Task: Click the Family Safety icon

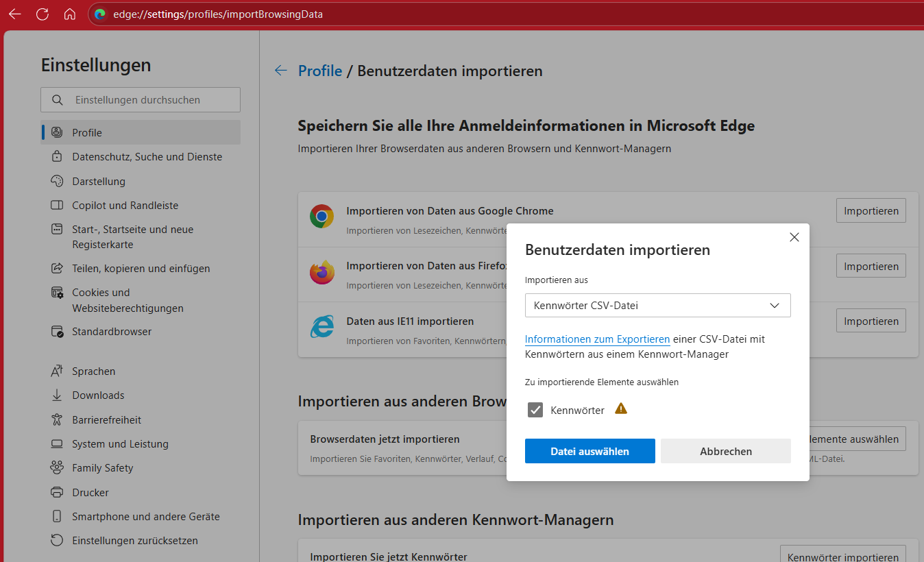Action: click(58, 468)
